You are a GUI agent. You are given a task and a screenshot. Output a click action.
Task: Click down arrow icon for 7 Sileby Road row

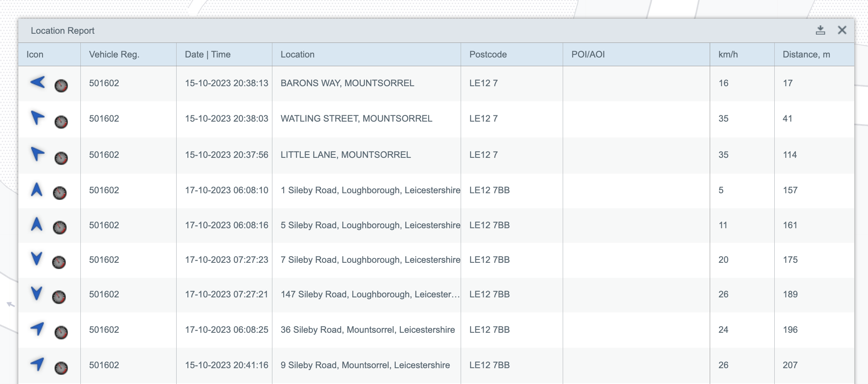(x=37, y=259)
